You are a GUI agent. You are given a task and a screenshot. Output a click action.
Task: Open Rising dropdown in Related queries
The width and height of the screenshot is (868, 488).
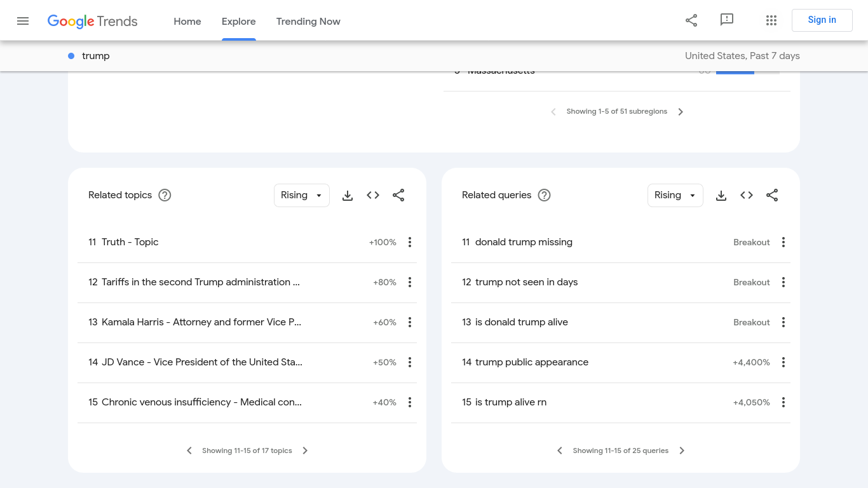[x=675, y=196]
